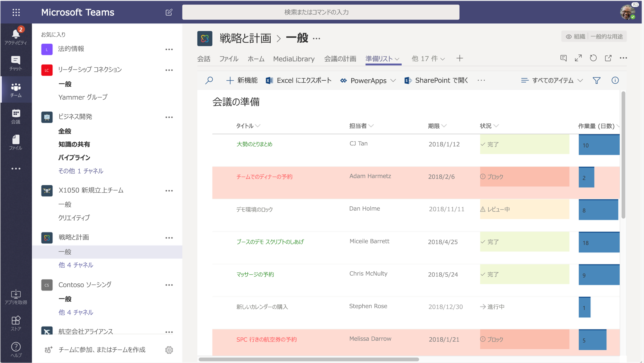Expand the tab to full screen
The height and width of the screenshot is (363, 644).
click(578, 58)
